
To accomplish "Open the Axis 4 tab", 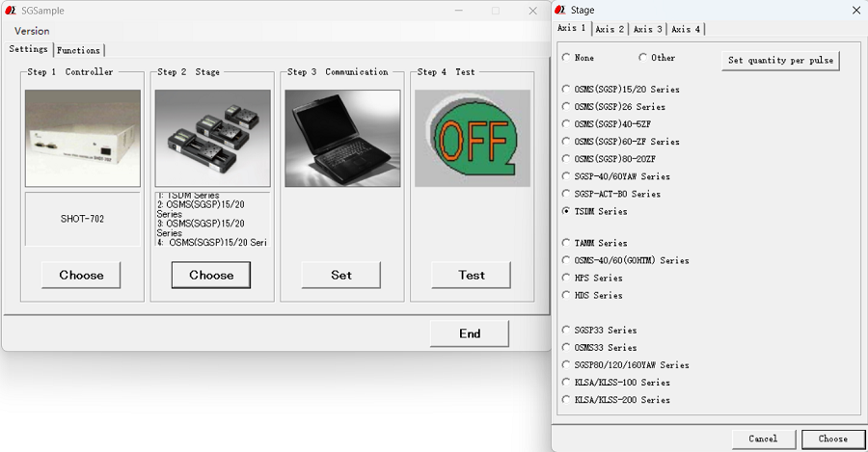I will [686, 30].
